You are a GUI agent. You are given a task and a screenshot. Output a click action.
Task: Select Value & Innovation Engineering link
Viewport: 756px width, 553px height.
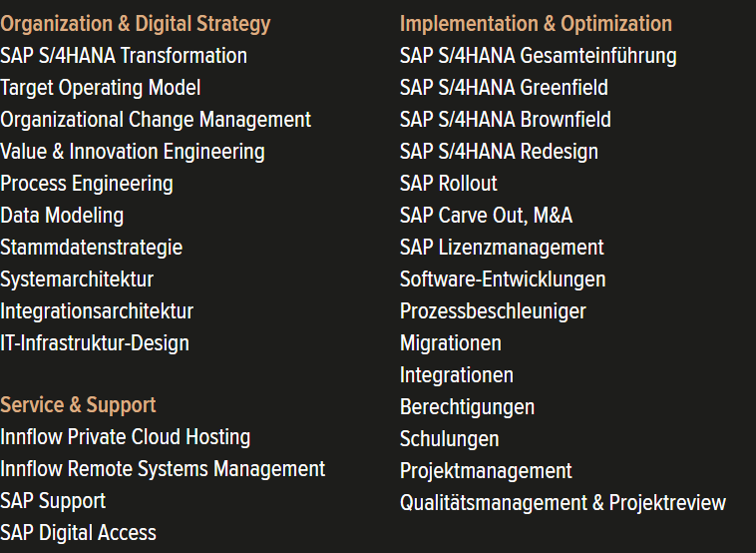click(133, 152)
